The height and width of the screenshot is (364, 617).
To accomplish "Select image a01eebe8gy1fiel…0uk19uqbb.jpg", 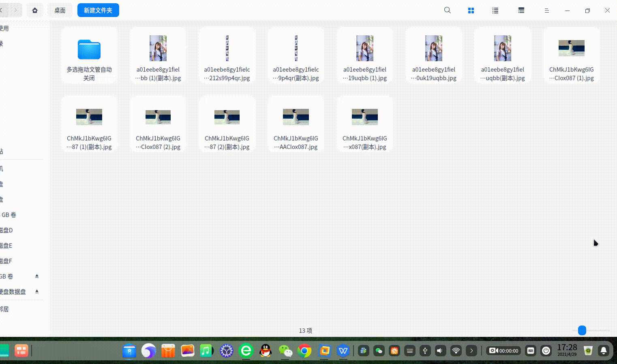I will click(x=434, y=56).
